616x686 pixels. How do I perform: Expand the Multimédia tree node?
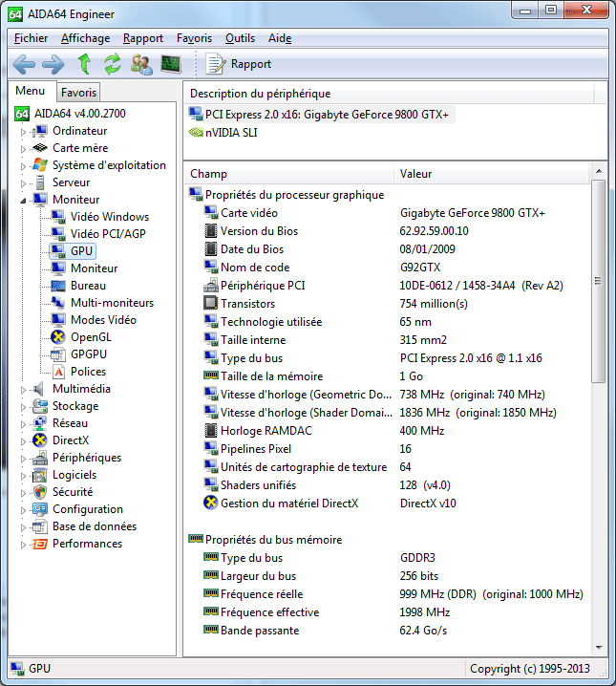click(x=23, y=390)
